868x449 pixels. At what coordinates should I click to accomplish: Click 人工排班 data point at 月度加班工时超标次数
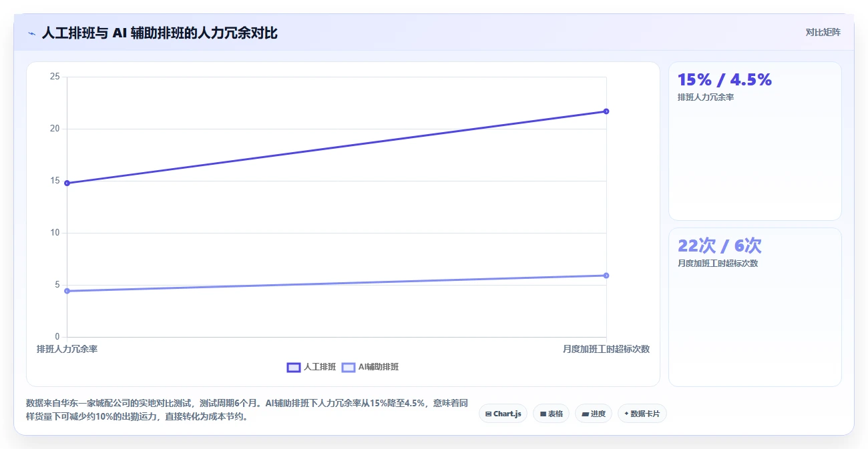click(606, 111)
